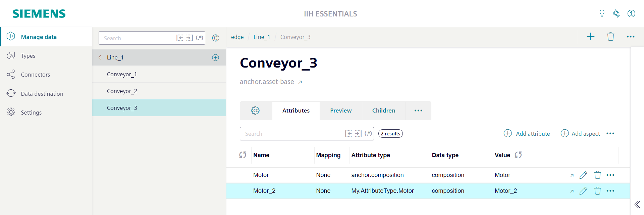The width and height of the screenshot is (644, 215).
Task: Go back with the Line_1 chevron
Action: point(100,57)
